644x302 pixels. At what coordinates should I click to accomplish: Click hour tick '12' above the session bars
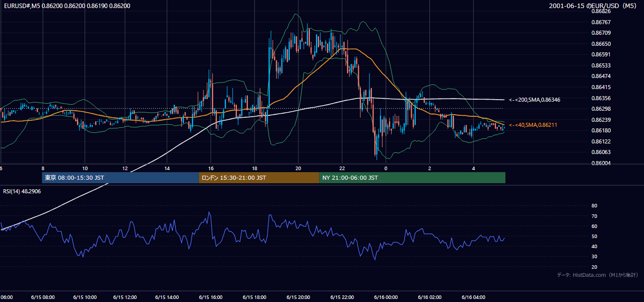[125, 168]
